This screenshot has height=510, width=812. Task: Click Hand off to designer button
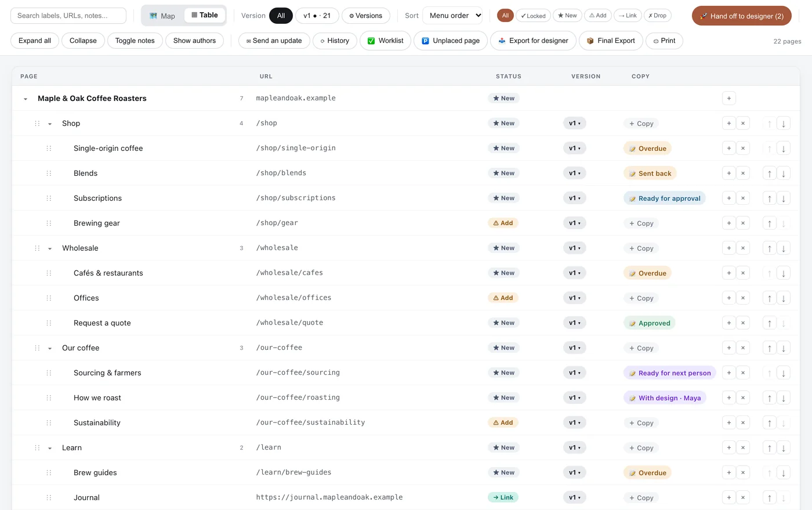[x=742, y=16]
